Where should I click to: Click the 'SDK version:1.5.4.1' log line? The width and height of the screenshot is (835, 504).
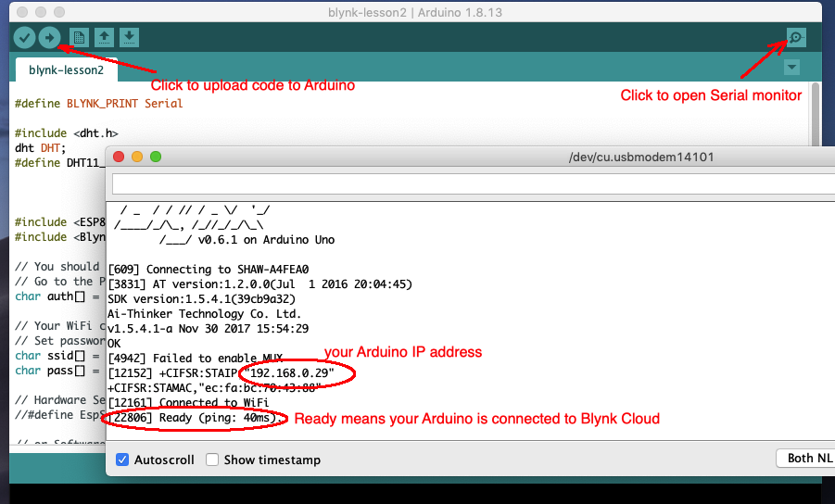pos(201,299)
